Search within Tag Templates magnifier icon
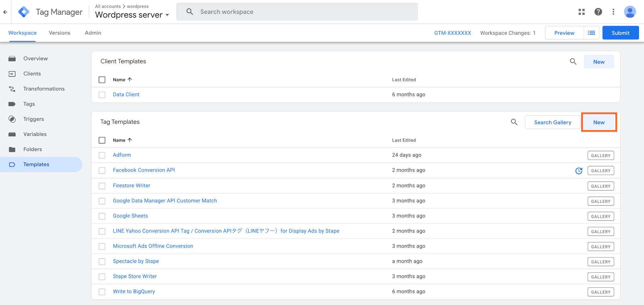 coord(514,122)
